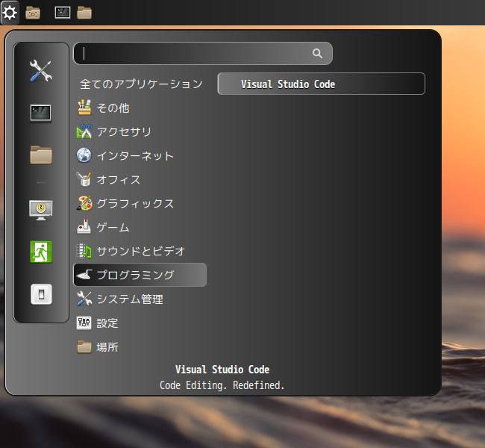485x448 pixels.
Task: Select the プログラミング category
Action: [x=140, y=275]
